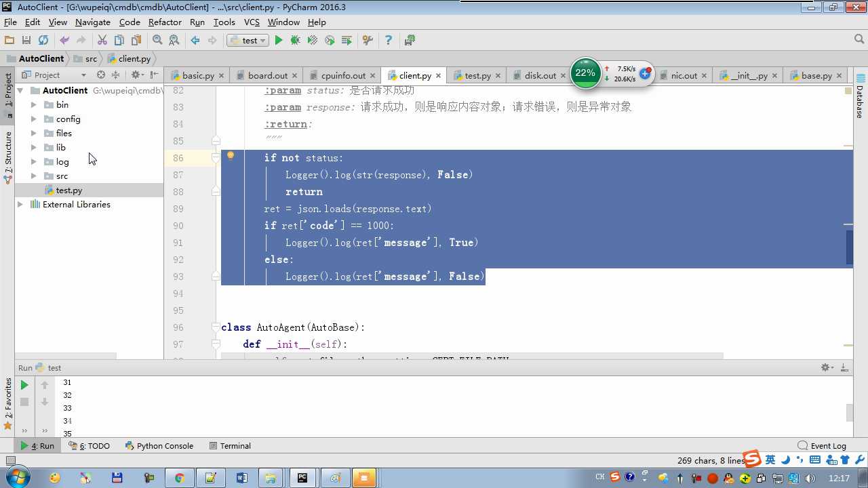
Task: Click the Copy toolbar icon
Action: point(119,41)
